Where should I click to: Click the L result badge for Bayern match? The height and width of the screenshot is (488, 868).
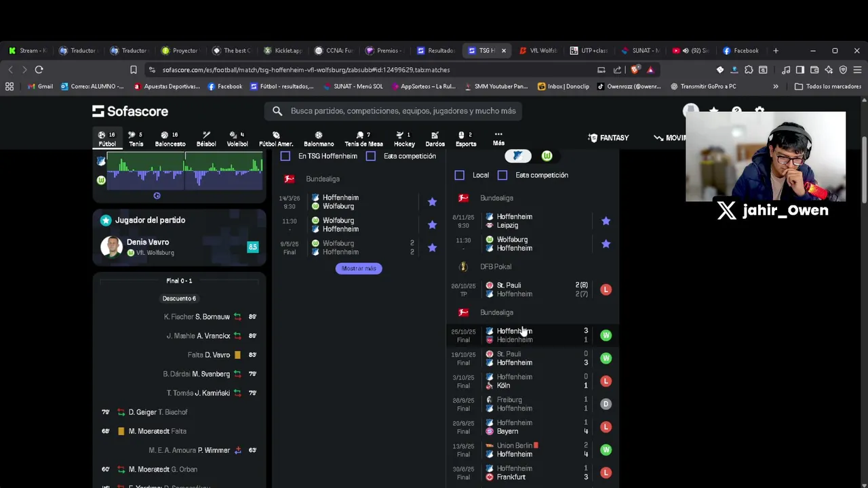pos(606,427)
